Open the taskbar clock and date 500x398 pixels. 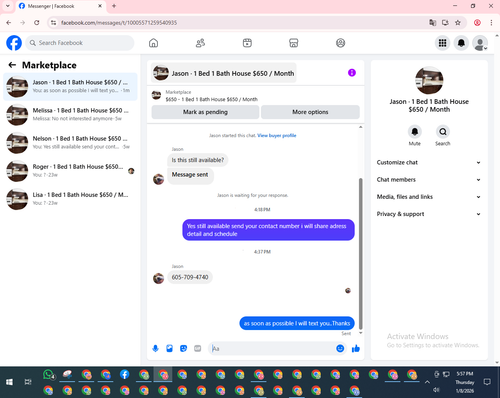[x=465, y=382]
